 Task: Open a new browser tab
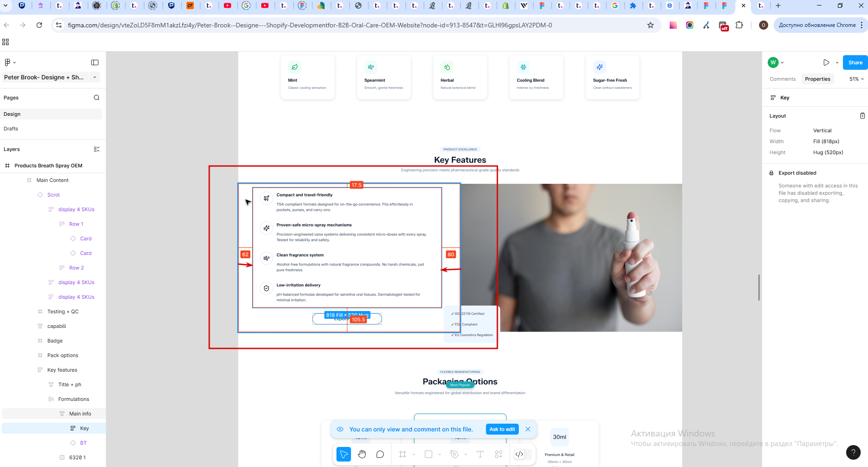778,5
